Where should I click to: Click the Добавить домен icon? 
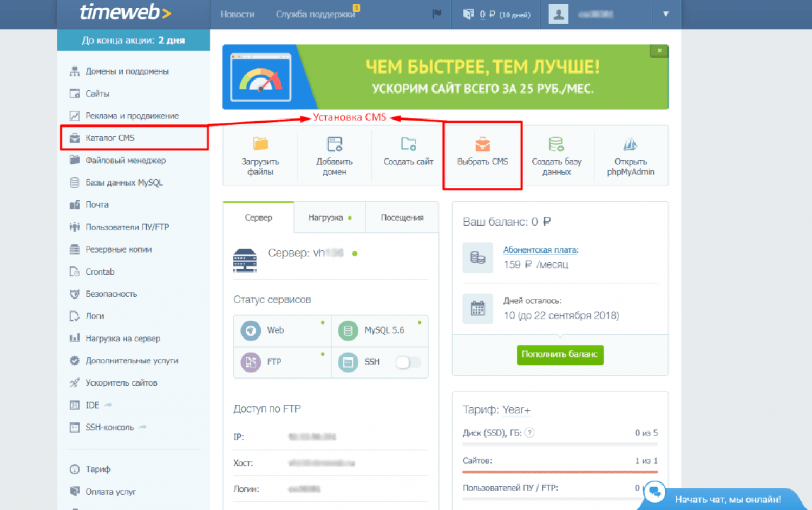(335, 144)
